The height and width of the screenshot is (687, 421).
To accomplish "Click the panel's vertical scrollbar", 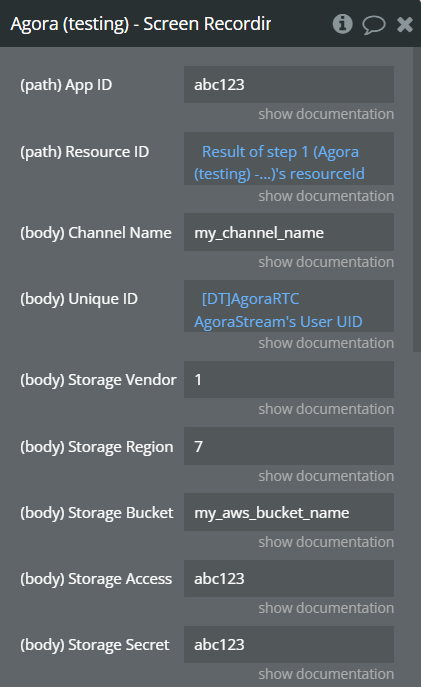I will pos(417,199).
